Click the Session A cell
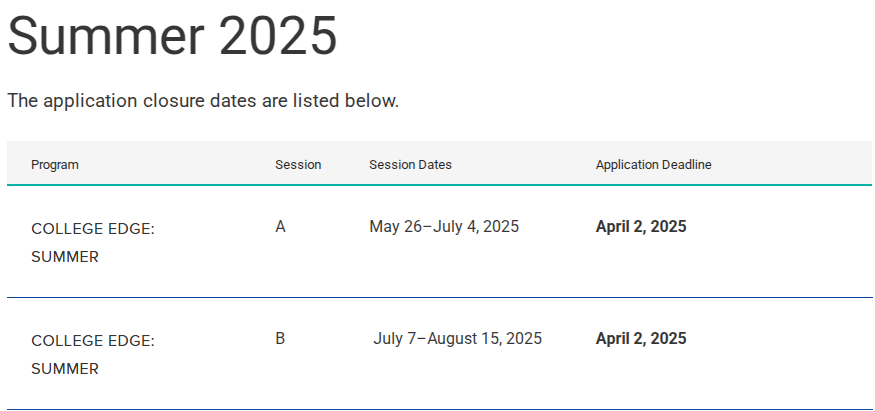Screen dimensions: 875x411 point(280,227)
